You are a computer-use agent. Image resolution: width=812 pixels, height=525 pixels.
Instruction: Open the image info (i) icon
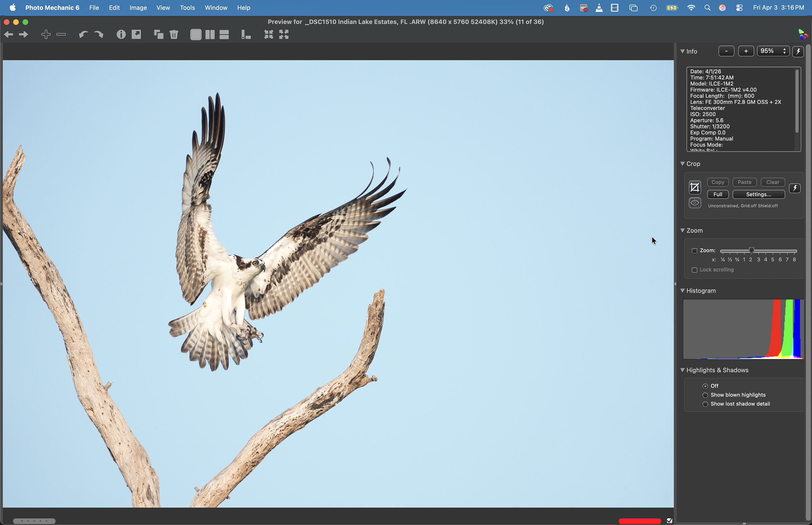point(121,35)
